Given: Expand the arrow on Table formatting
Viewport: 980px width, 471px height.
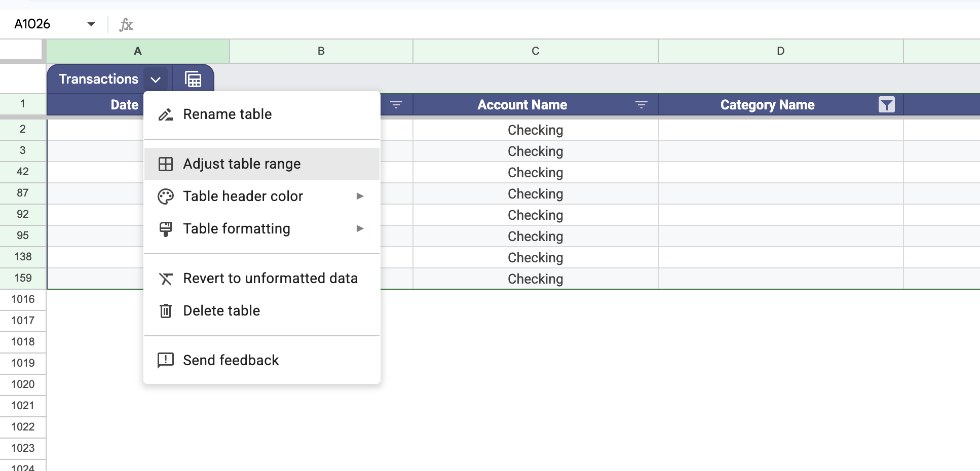Looking at the screenshot, I should [360, 228].
